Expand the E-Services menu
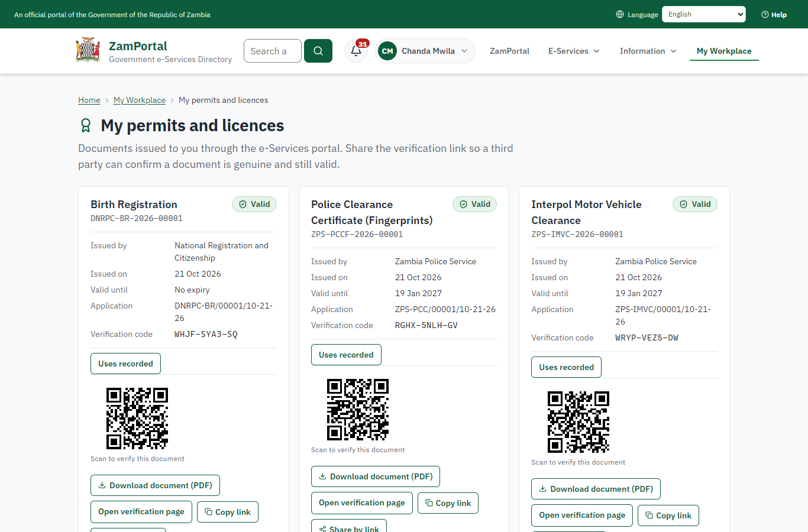Viewport: 808px width, 532px height. pyautogui.click(x=574, y=51)
